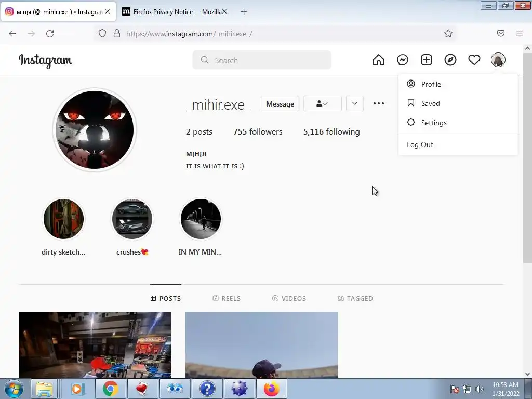The width and height of the screenshot is (532, 399).
Task: Launch Chrome from the taskbar
Action: [x=110, y=389]
